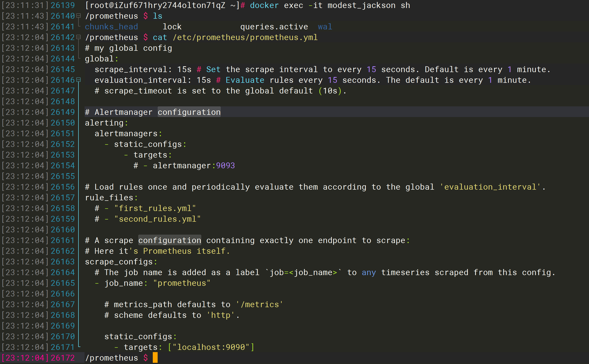Collapse the fold at line 26146
Image resolution: width=589 pixels, height=364 pixels.
point(78,80)
